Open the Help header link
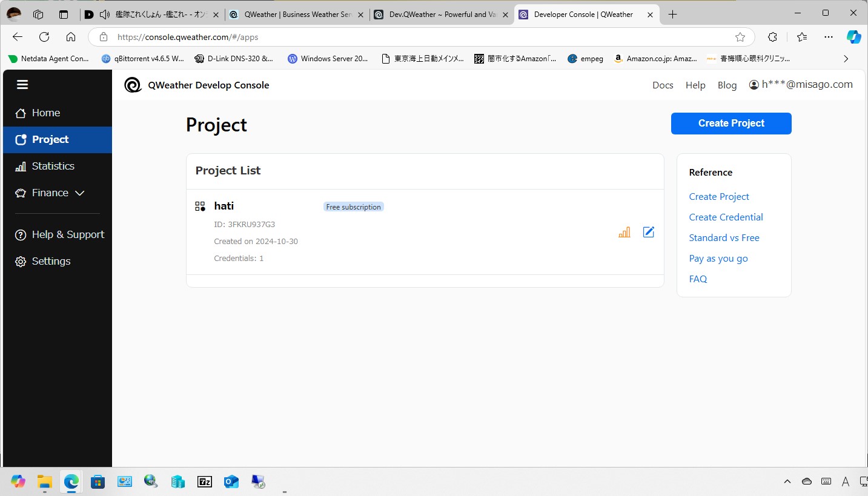The image size is (868, 496). [x=695, y=85]
